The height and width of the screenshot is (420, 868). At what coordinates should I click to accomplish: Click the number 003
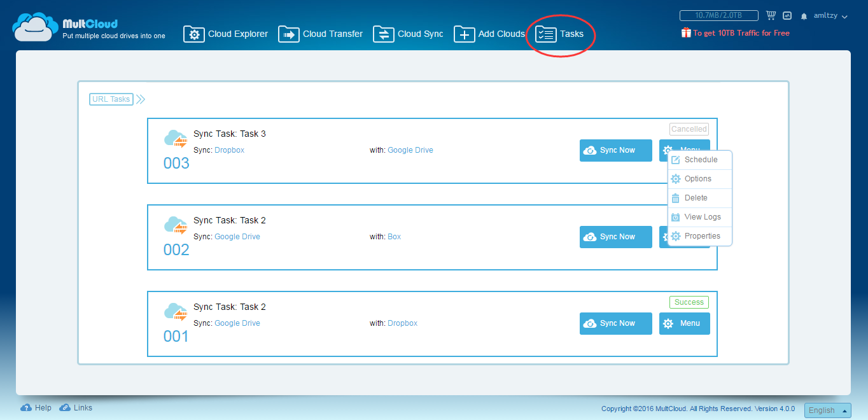point(176,164)
